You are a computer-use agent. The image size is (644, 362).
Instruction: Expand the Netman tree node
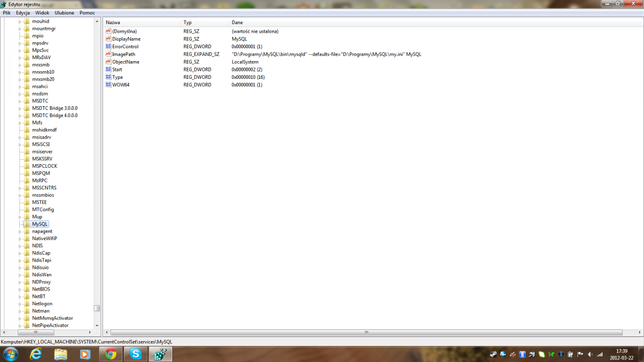(20, 311)
